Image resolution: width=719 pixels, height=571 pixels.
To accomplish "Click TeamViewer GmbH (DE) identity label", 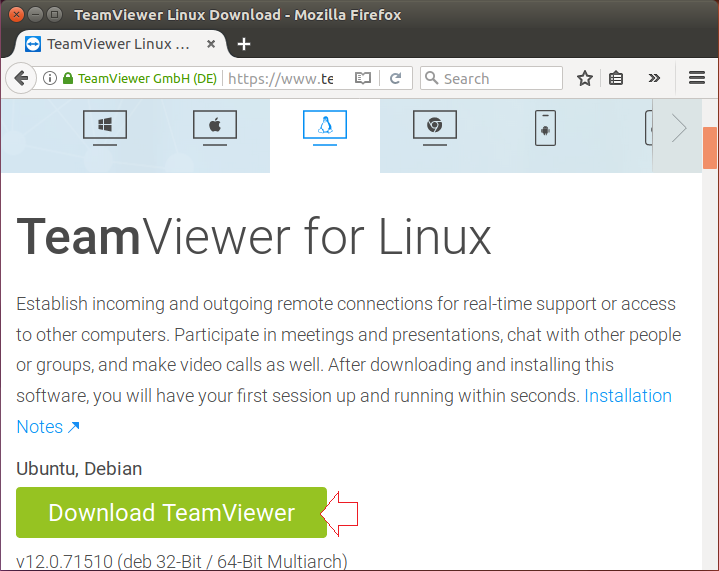I will tap(147, 78).
